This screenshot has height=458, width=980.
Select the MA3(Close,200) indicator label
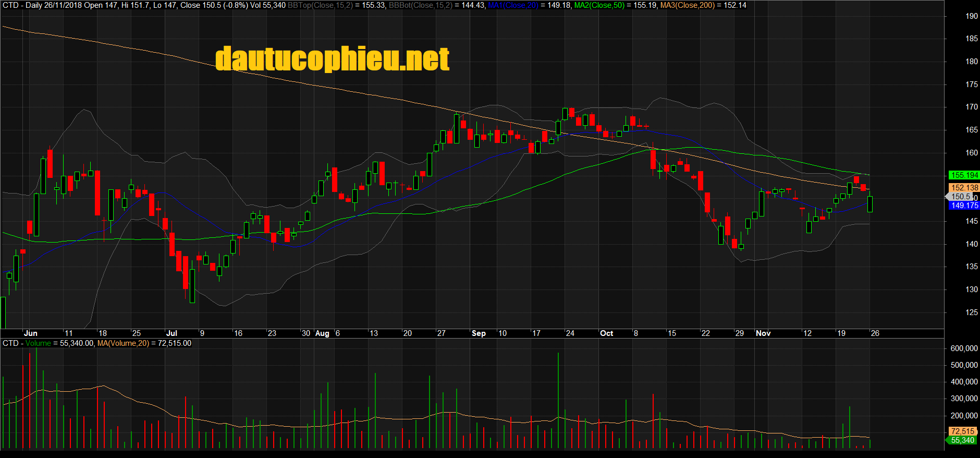click(x=688, y=5)
